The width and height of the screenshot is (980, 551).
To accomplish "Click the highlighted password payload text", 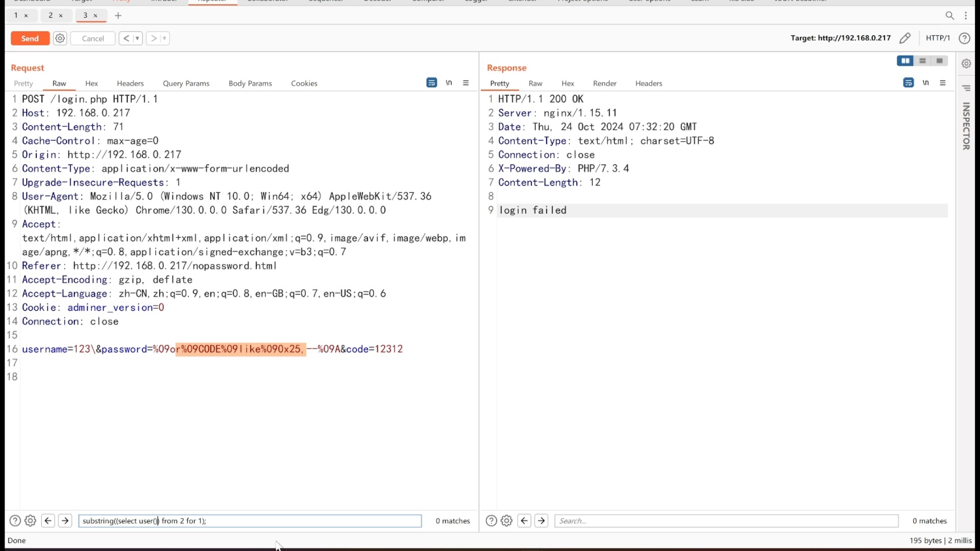I will (x=241, y=349).
